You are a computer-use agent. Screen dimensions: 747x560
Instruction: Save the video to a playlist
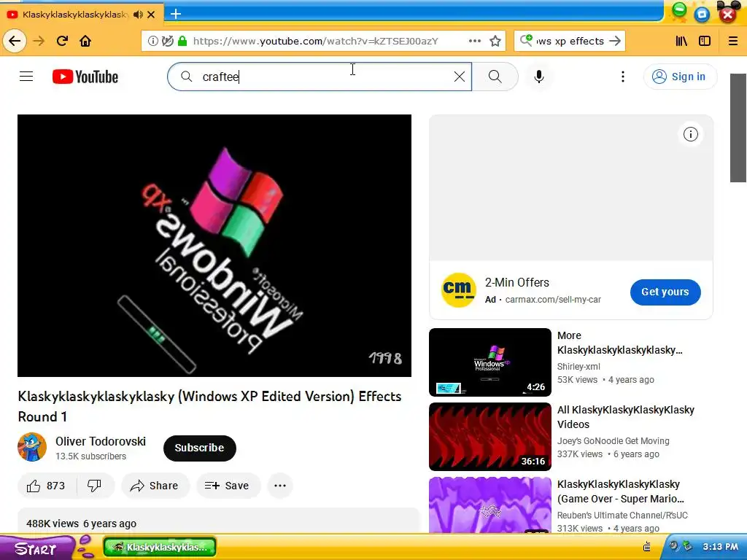[x=228, y=485]
